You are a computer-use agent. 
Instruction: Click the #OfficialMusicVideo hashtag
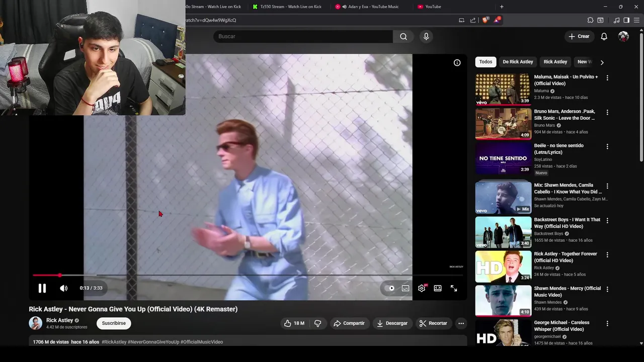(202, 342)
